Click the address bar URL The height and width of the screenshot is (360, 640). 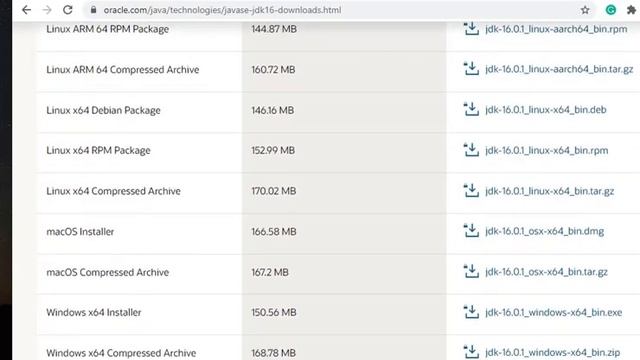tap(222, 10)
